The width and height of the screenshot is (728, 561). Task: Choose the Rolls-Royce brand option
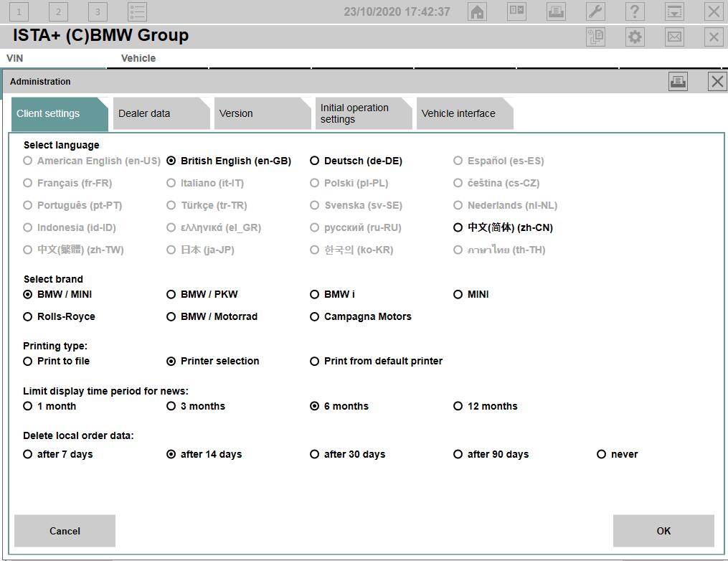[28, 316]
